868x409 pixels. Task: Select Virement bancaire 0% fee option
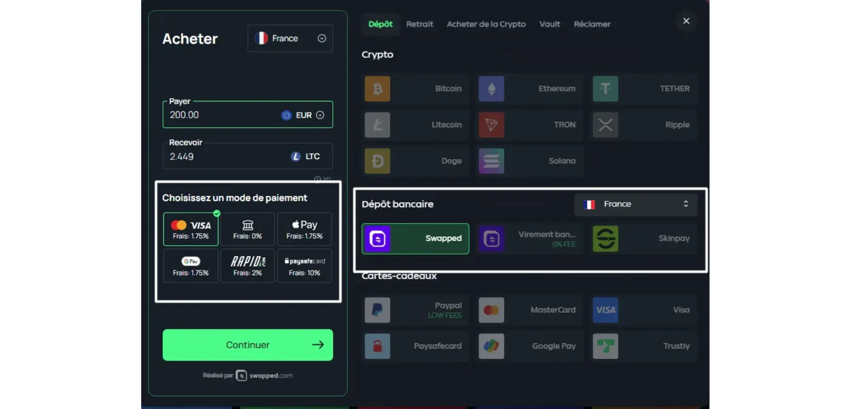[530, 239]
